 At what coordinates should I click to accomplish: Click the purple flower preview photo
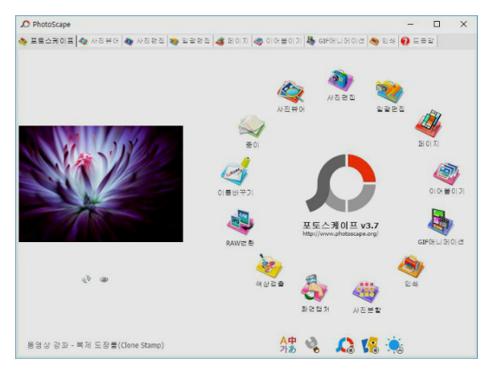click(x=101, y=184)
